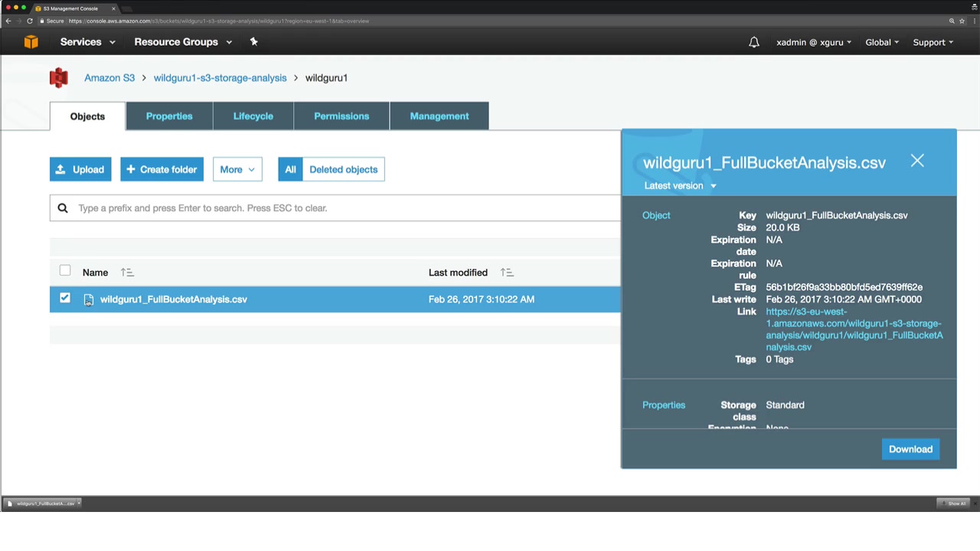Click the Name column header
The image size is (980, 551).
click(95, 272)
